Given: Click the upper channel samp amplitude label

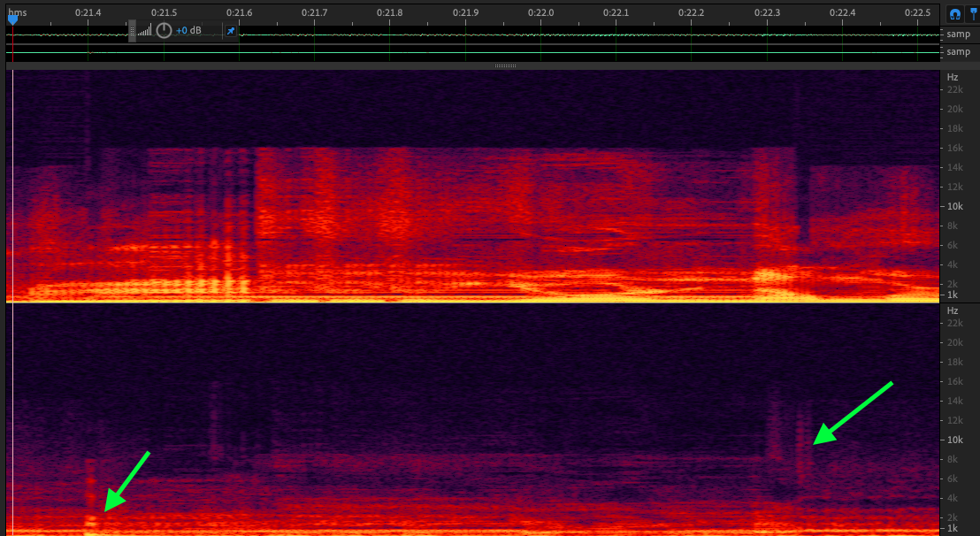Looking at the screenshot, I should point(958,34).
